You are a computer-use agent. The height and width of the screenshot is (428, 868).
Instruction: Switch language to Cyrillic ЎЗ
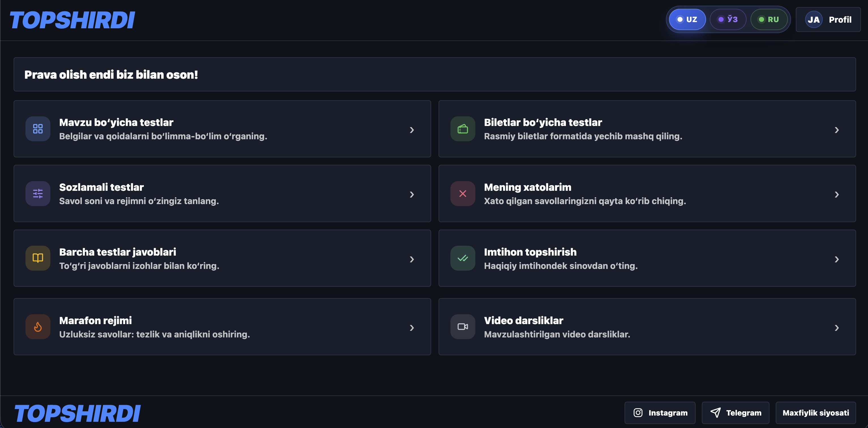coord(728,20)
